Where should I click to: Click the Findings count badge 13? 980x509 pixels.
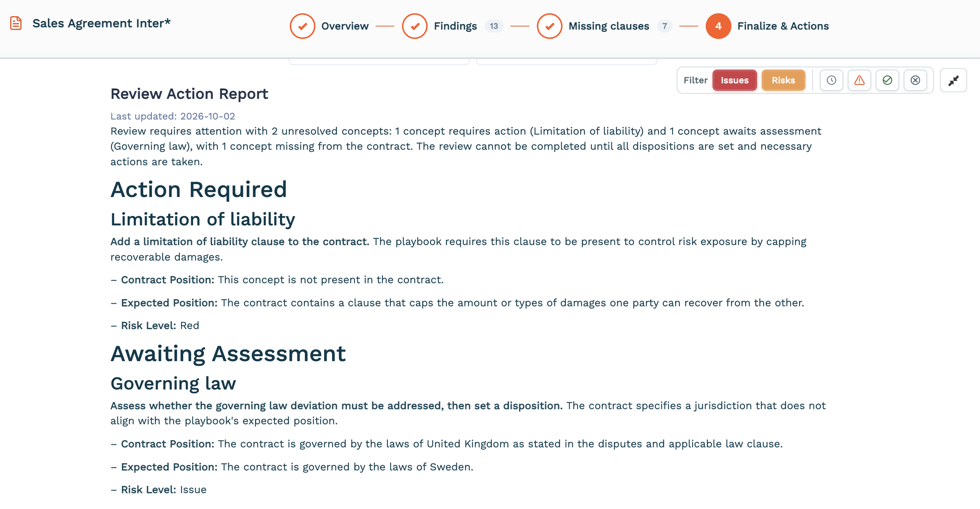(494, 26)
